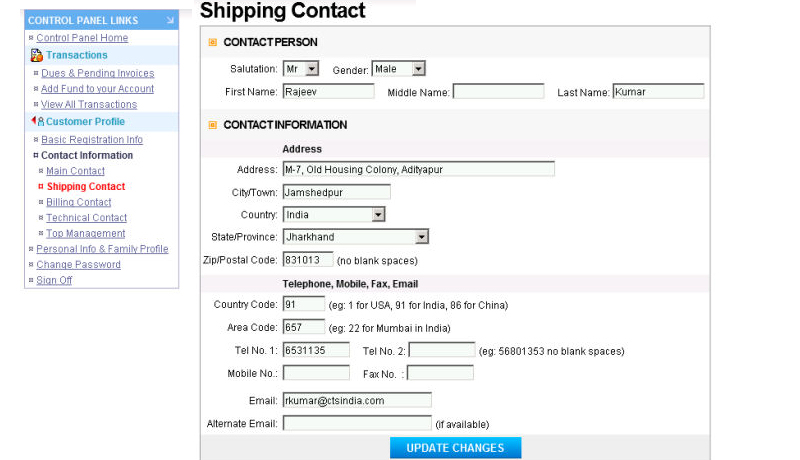This screenshot has height=460, width=800.
Task: Focus the Middle Name input field
Action: click(498, 92)
